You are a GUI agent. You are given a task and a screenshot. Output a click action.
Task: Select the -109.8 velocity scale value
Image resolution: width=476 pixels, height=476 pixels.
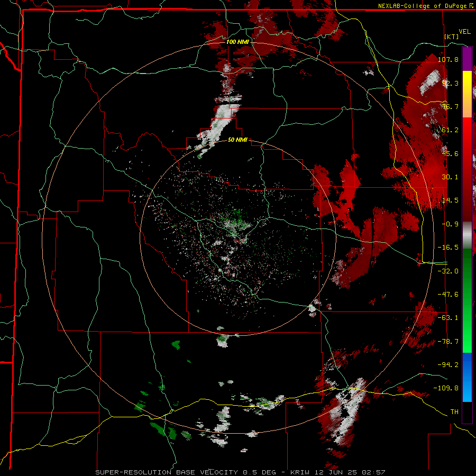(x=446, y=388)
